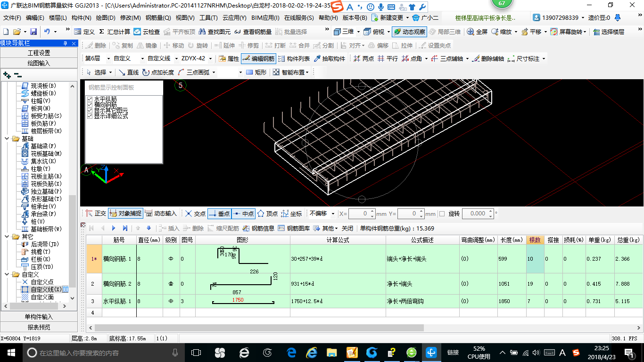Open the 帮助(H) menu
The height and width of the screenshot is (362, 644).
pyautogui.click(x=328, y=18)
